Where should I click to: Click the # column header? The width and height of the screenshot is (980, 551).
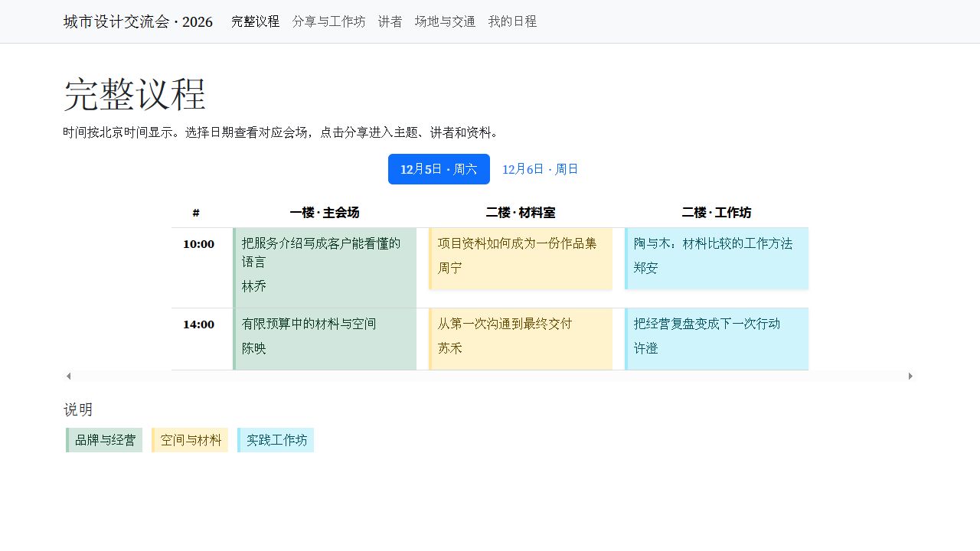click(x=196, y=213)
